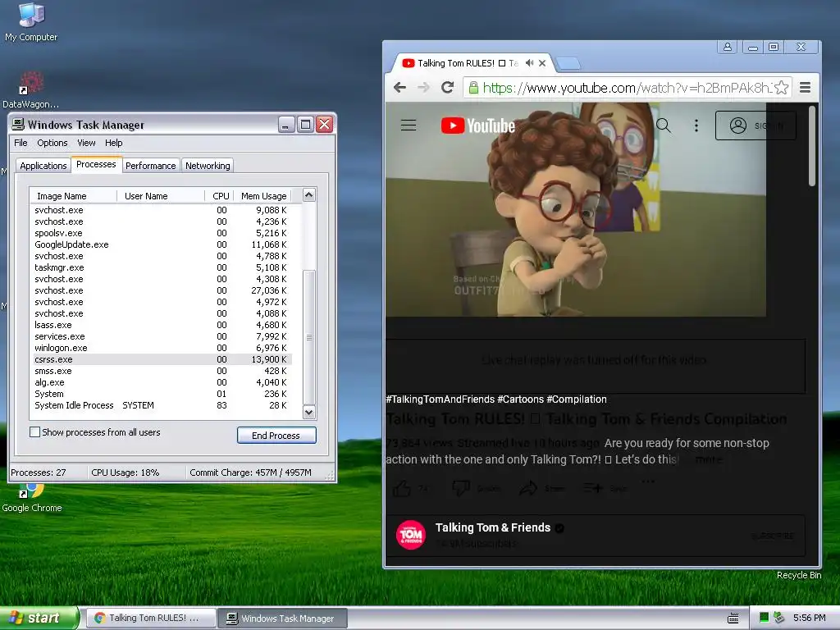Switch to Windows Task Manager taskbar button
840x630 pixels.
click(x=283, y=619)
